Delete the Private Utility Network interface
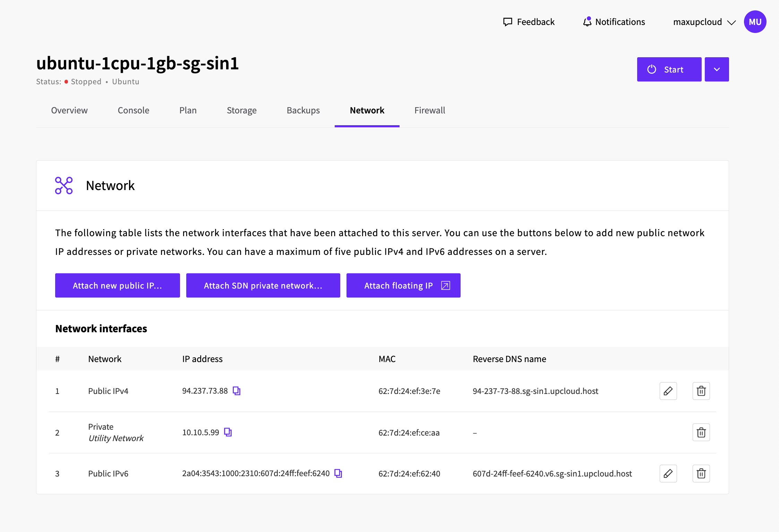The height and width of the screenshot is (532, 779). coord(701,432)
